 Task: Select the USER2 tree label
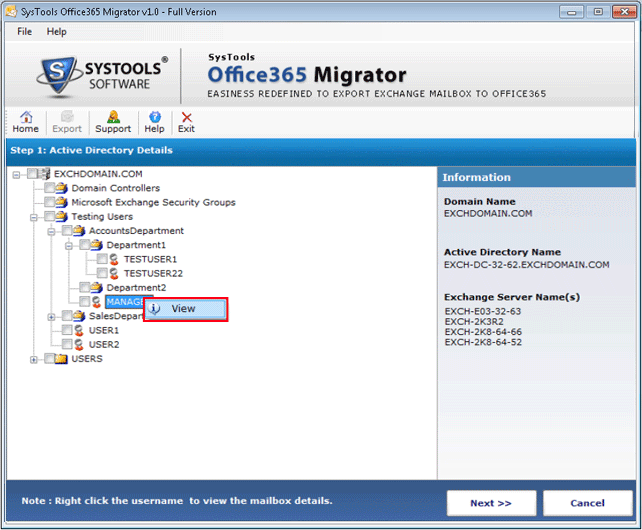104,344
